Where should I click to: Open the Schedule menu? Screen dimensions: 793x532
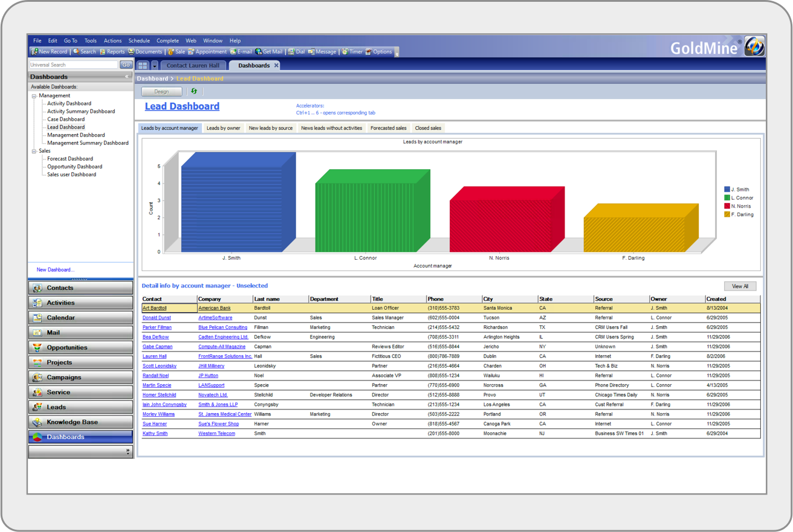[x=138, y=41]
